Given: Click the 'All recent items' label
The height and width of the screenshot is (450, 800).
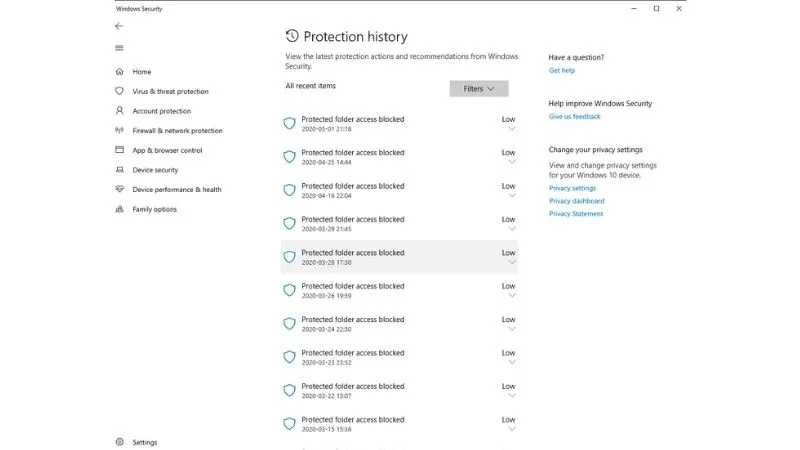Looking at the screenshot, I should tap(310, 86).
